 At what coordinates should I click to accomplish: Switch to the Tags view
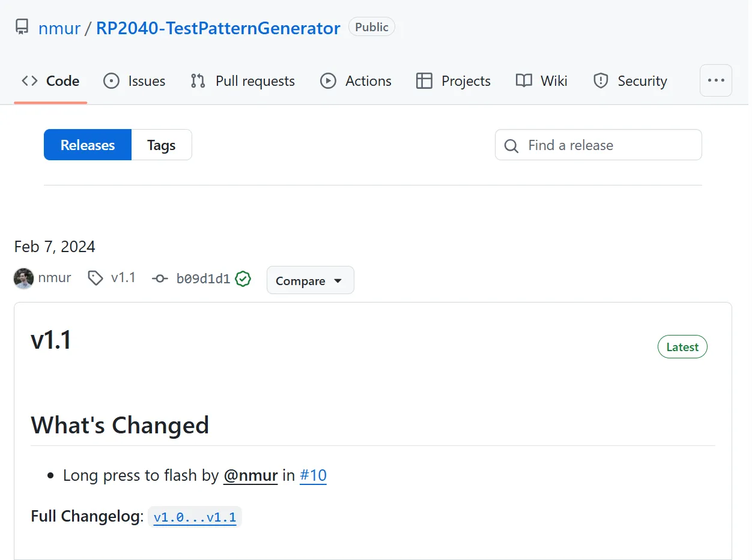[161, 145]
